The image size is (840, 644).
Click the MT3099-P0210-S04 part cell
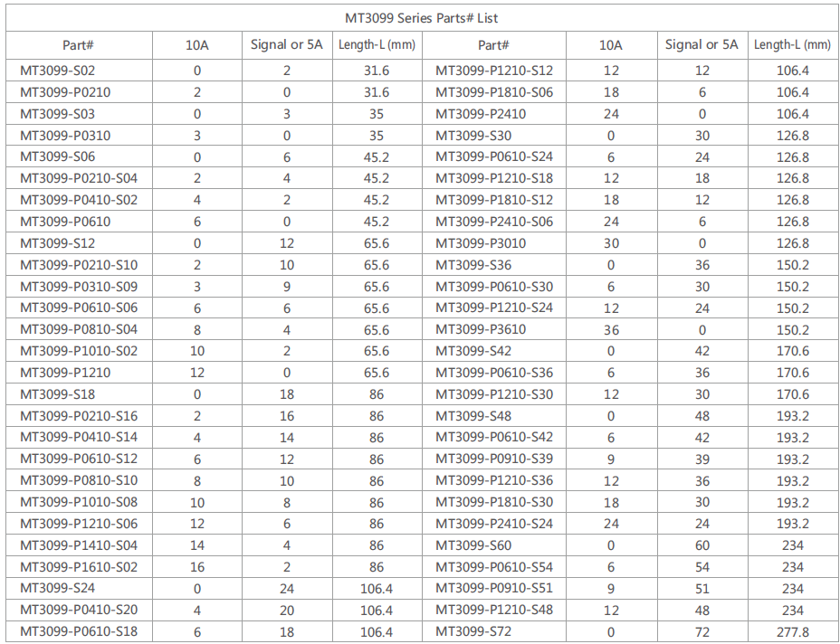(x=79, y=178)
